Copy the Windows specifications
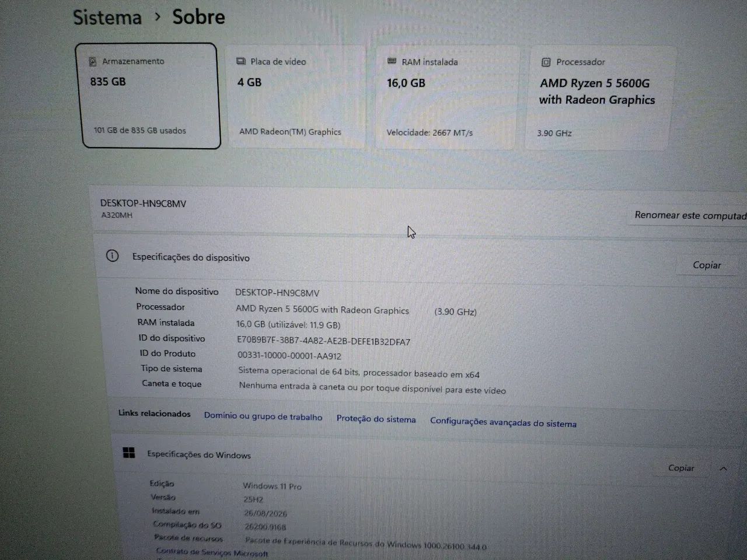The image size is (747, 560). (x=681, y=468)
